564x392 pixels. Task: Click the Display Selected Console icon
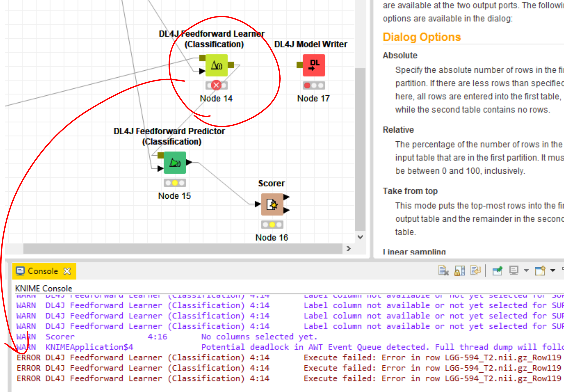514,270
